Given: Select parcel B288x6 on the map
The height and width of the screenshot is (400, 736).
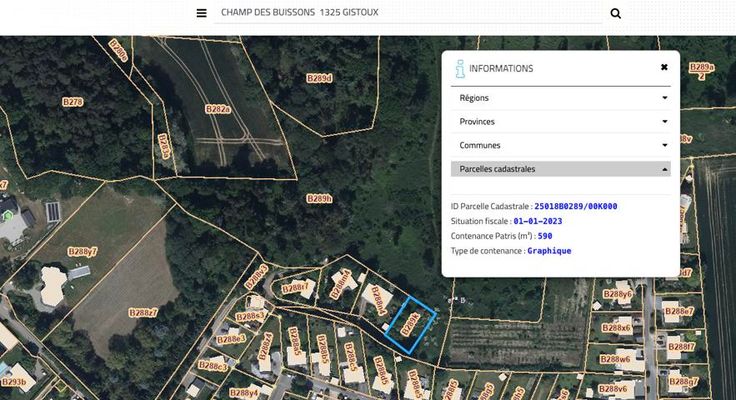Looking at the screenshot, I should 615,327.
